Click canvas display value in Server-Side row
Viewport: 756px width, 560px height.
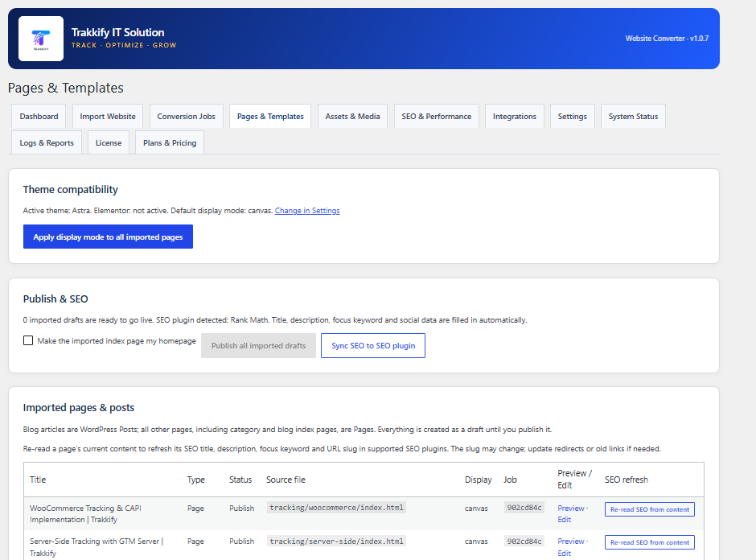tap(476, 541)
